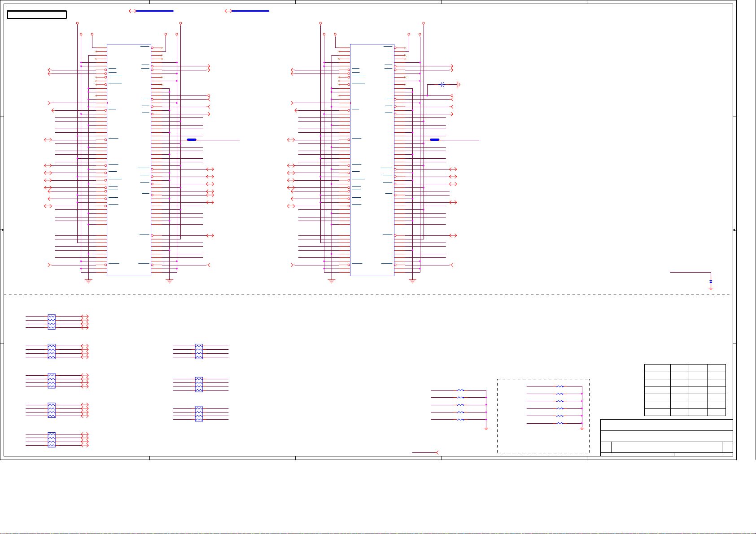
Task: Select the dashed box containing six resistors
Action: coord(543,416)
